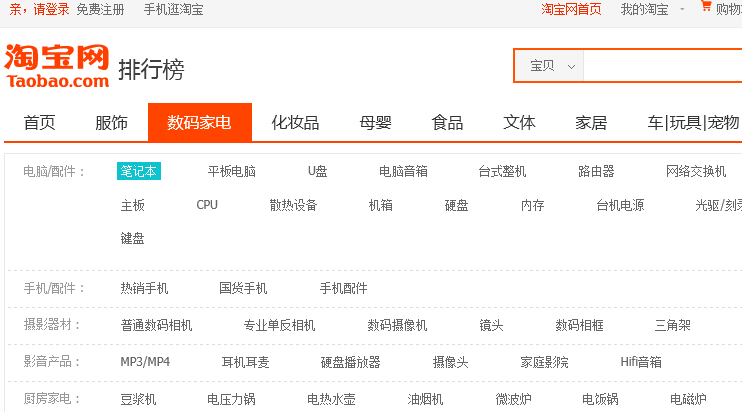Viewport: 742px width, 412px height.
Task: Go to the 母婴 tab
Action: [x=375, y=123]
